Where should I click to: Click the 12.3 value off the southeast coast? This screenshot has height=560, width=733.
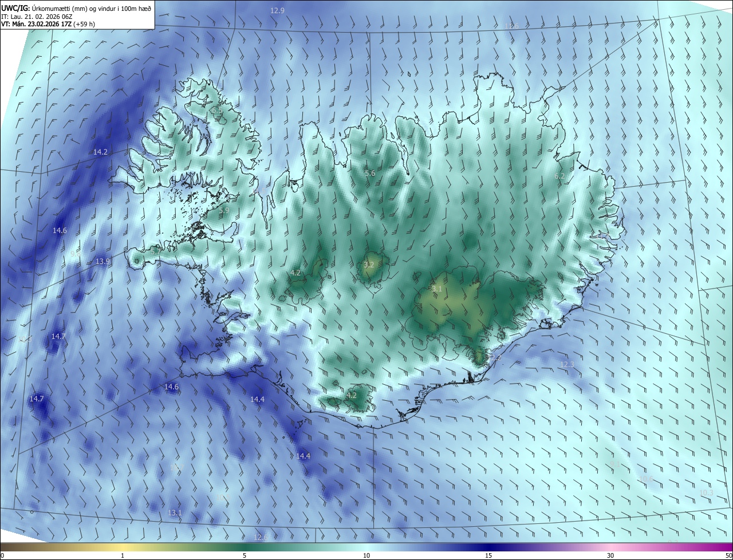[x=567, y=364]
